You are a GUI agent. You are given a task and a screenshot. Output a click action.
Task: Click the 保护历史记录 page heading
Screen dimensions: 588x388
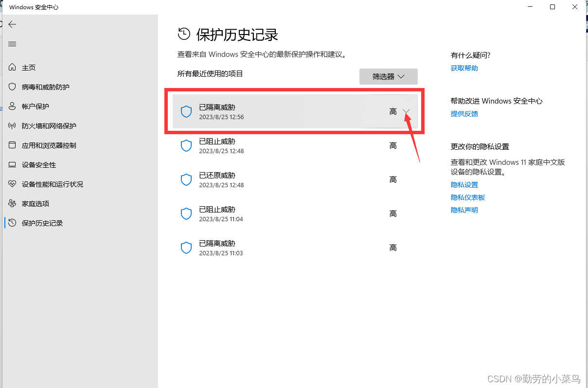point(237,35)
